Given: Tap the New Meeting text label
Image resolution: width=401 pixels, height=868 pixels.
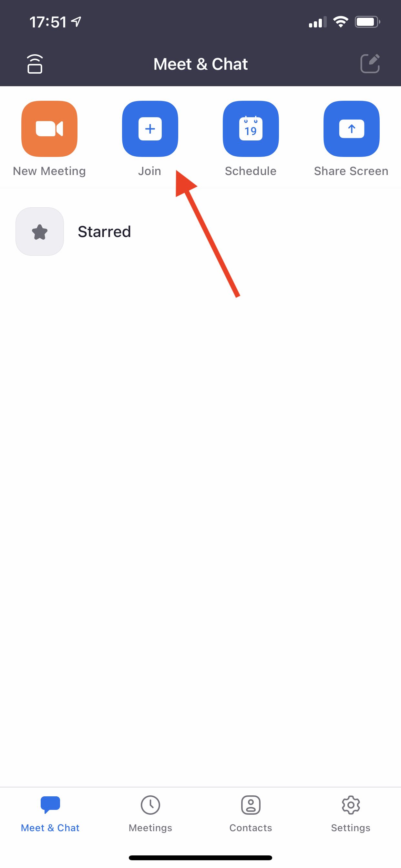Looking at the screenshot, I should click(49, 171).
